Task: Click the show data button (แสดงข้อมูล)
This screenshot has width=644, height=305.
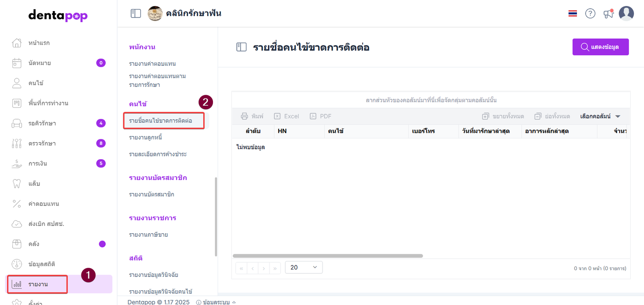Action: (600, 47)
